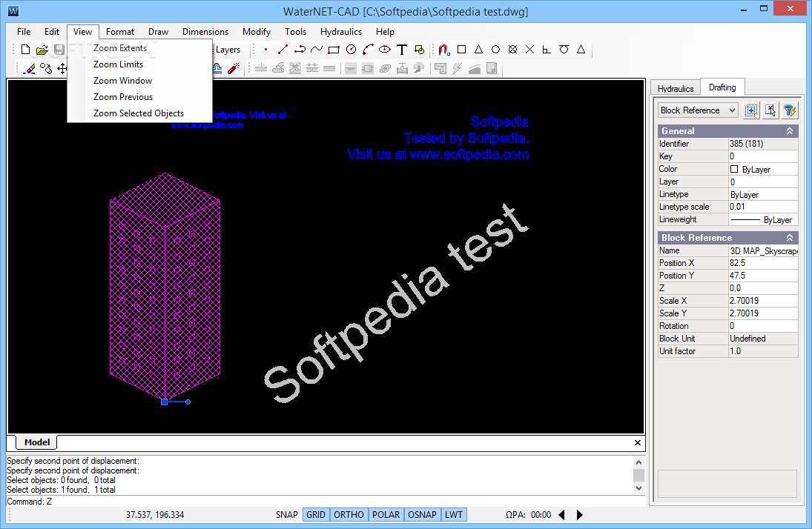Select the Line draw tool
This screenshot has height=529, width=812.
point(283,50)
